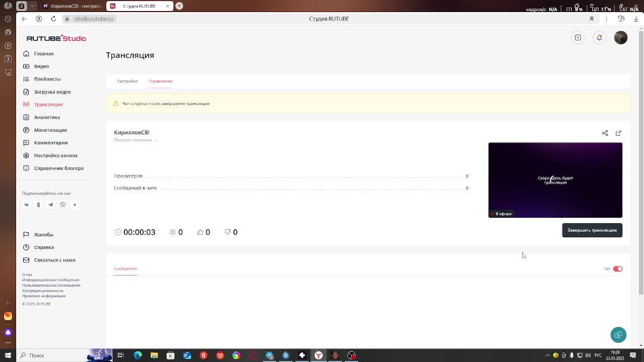Image resolution: width=644 pixels, height=362 pixels.
Task: Open the Telegram social link icon
Action: [x=50, y=205]
